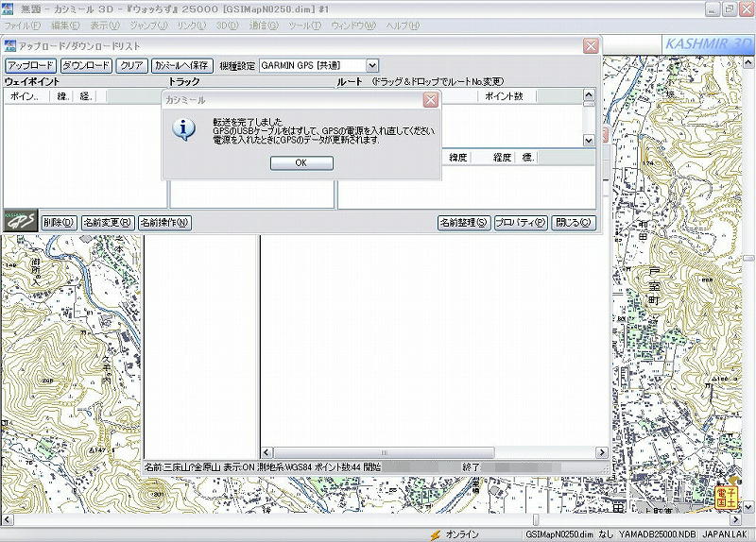Click the 名前整理(S) button
Screen dimensions: 756x542
464,223
